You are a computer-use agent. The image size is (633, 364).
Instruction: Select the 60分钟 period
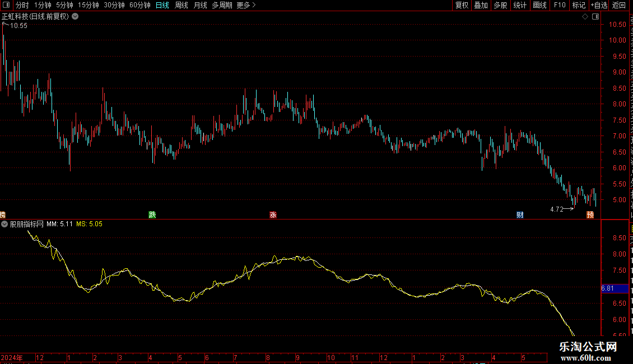pyautogui.click(x=140, y=5)
